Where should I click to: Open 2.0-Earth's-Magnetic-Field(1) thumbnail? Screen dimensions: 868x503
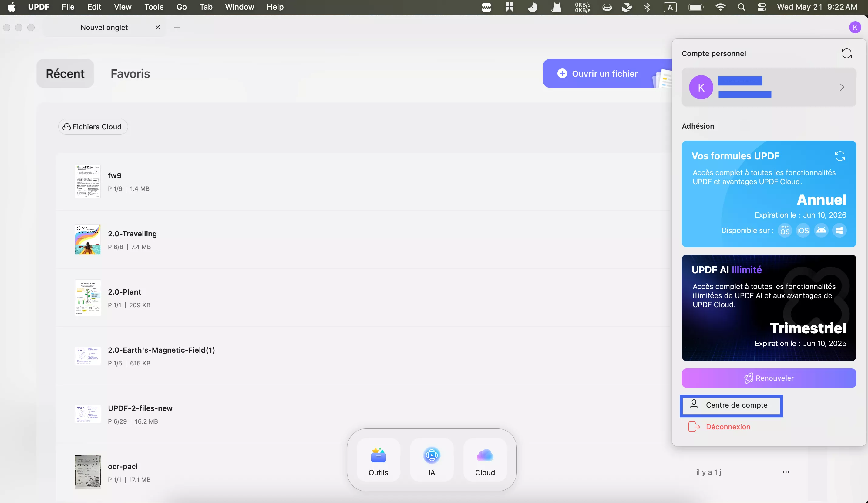(88, 356)
